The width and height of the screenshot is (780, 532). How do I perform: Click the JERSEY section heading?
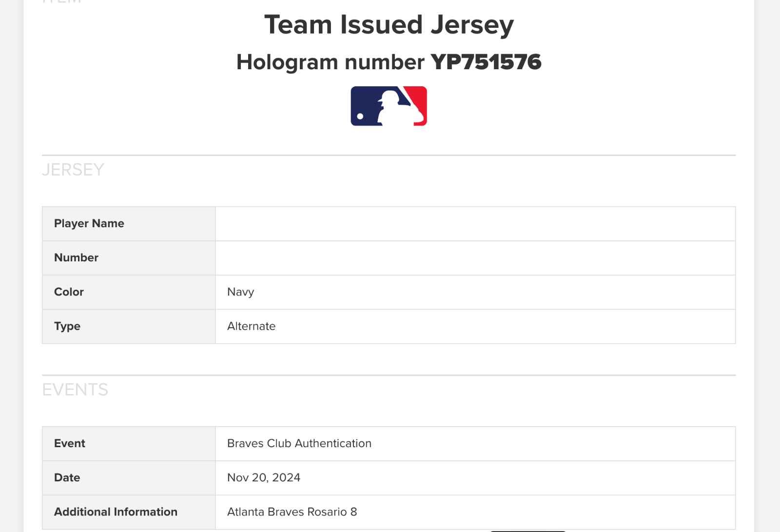pos(73,170)
